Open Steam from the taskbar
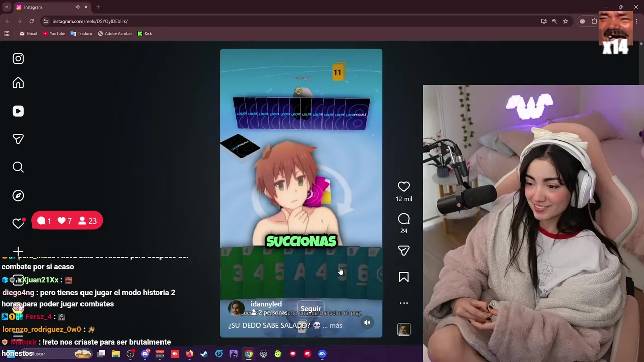The height and width of the screenshot is (362, 644). coord(204,354)
